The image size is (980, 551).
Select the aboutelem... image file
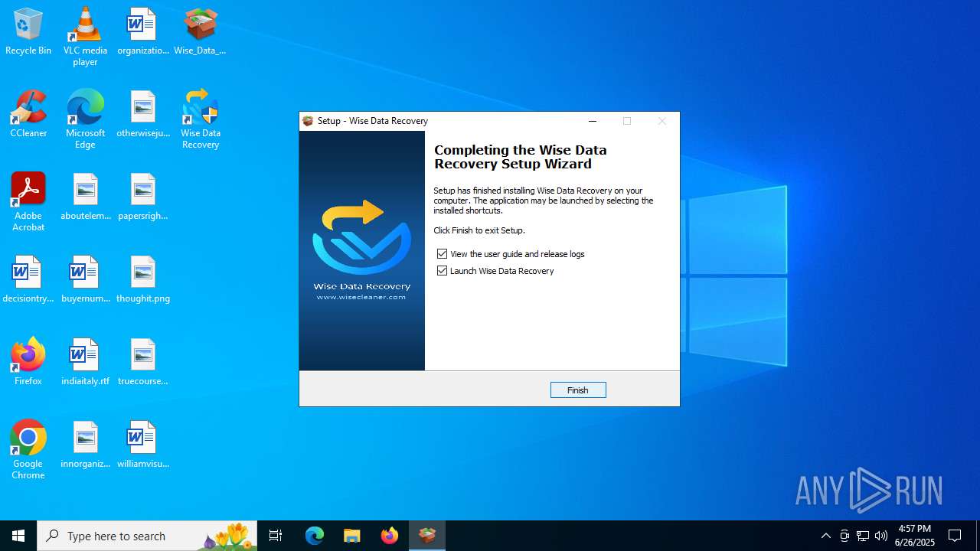point(85,197)
